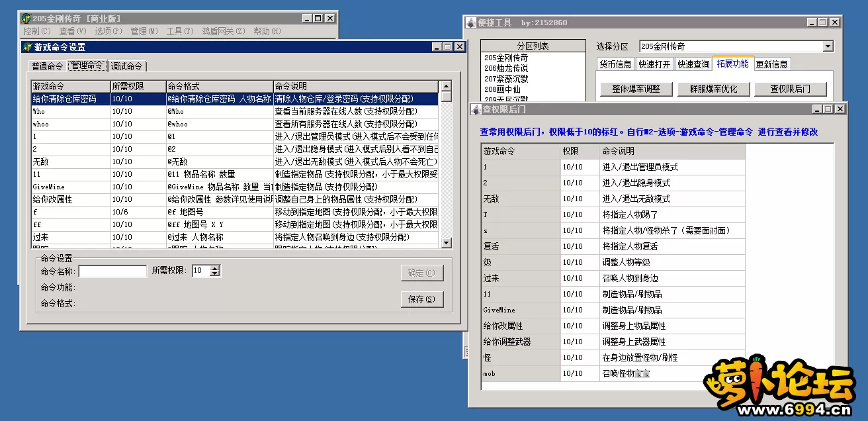Select the f row with 10/6 permission
This screenshot has width=868, height=421.
coord(235,212)
